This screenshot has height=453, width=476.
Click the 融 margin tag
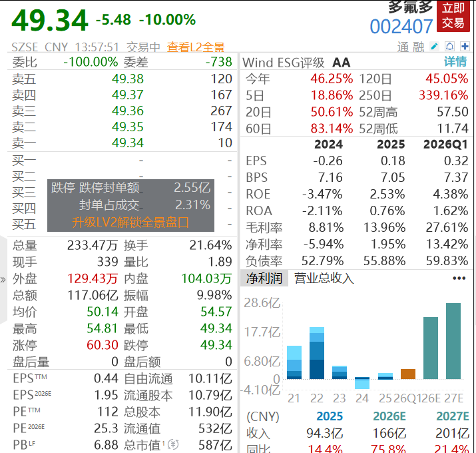(418, 47)
